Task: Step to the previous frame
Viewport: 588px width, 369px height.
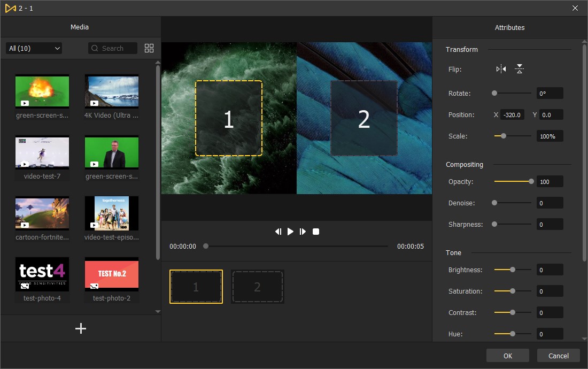Action: click(x=278, y=232)
